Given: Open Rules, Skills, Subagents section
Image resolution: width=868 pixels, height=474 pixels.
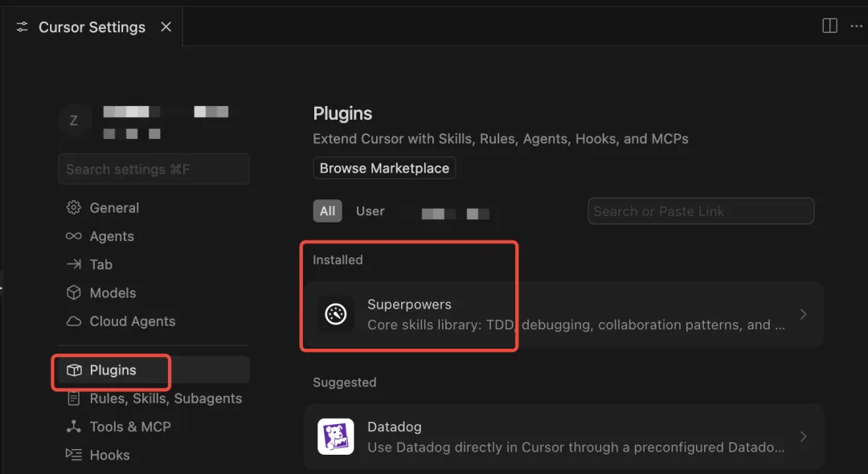Looking at the screenshot, I should [x=166, y=398].
